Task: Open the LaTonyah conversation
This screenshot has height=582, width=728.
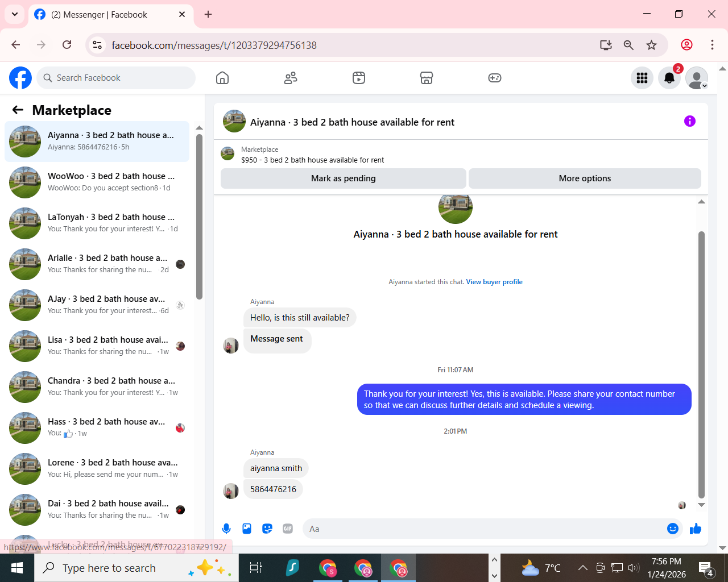Action: [97, 223]
